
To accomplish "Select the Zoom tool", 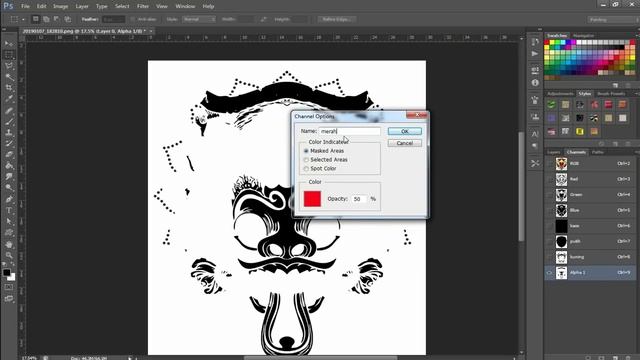I will point(9,256).
